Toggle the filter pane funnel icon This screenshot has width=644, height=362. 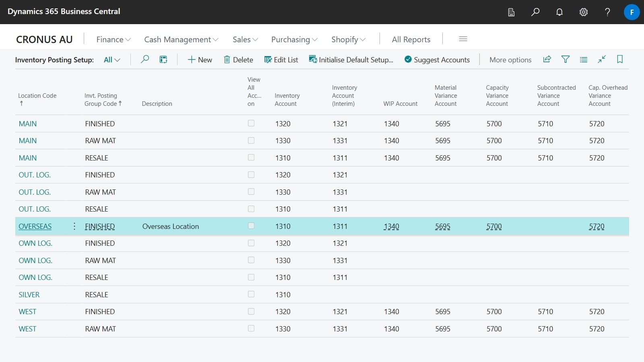565,60
